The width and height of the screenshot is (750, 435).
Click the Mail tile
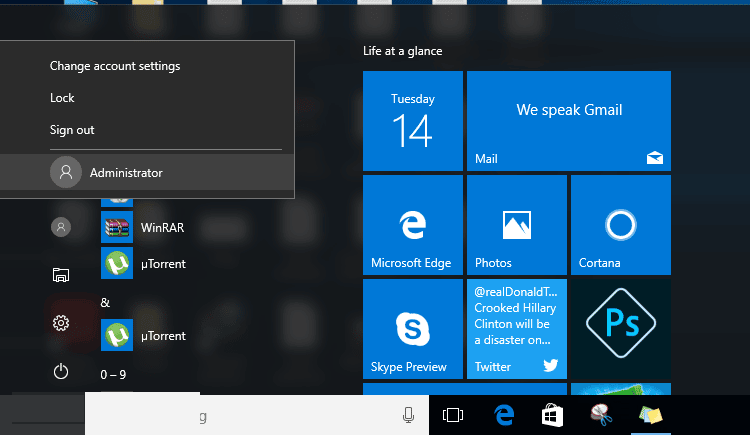coord(568,120)
